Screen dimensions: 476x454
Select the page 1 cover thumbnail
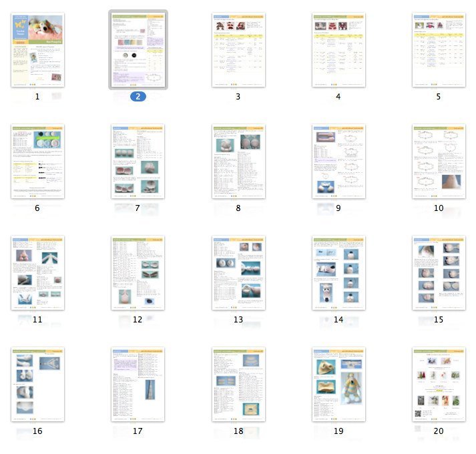point(37,50)
